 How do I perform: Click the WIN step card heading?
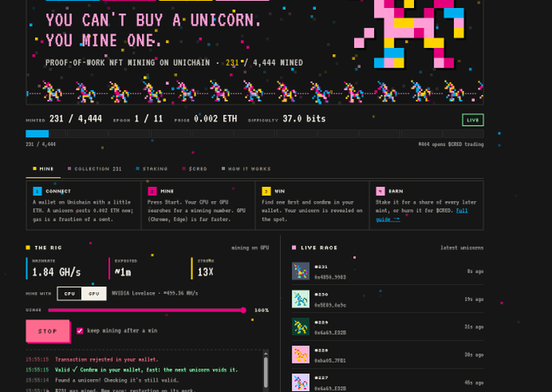pos(279,191)
